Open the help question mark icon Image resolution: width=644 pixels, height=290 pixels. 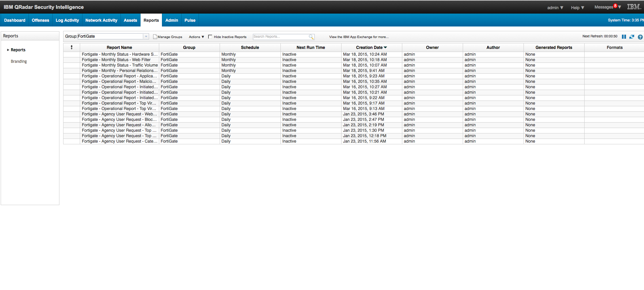(x=640, y=37)
